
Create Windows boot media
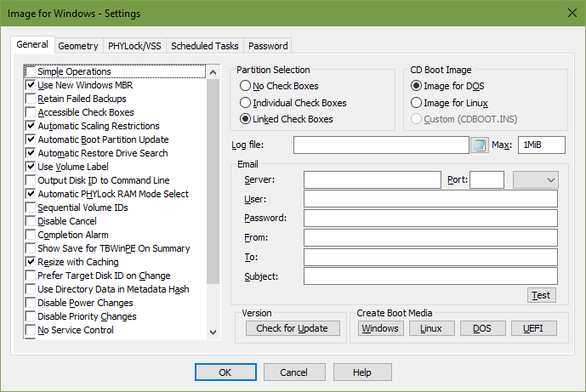(380, 328)
